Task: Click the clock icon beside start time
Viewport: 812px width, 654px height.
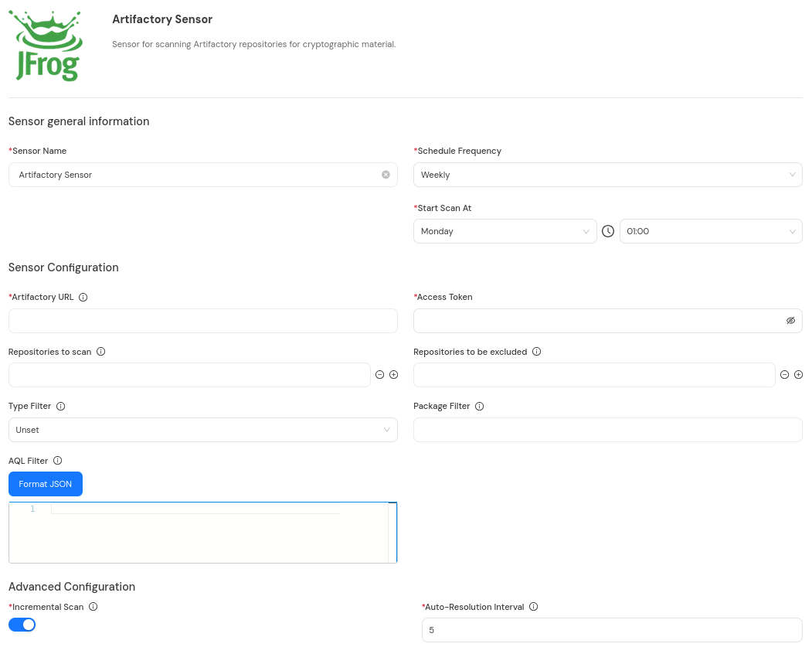Action: (608, 231)
